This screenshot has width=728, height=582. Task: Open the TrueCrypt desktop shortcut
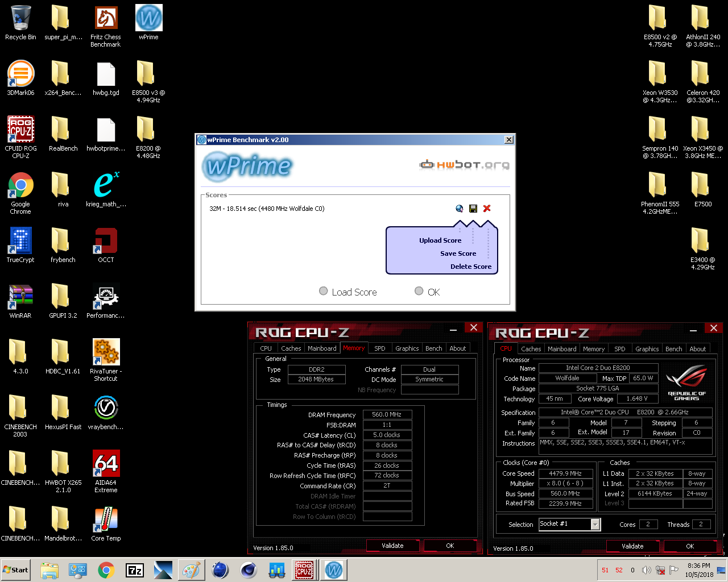pyautogui.click(x=20, y=245)
